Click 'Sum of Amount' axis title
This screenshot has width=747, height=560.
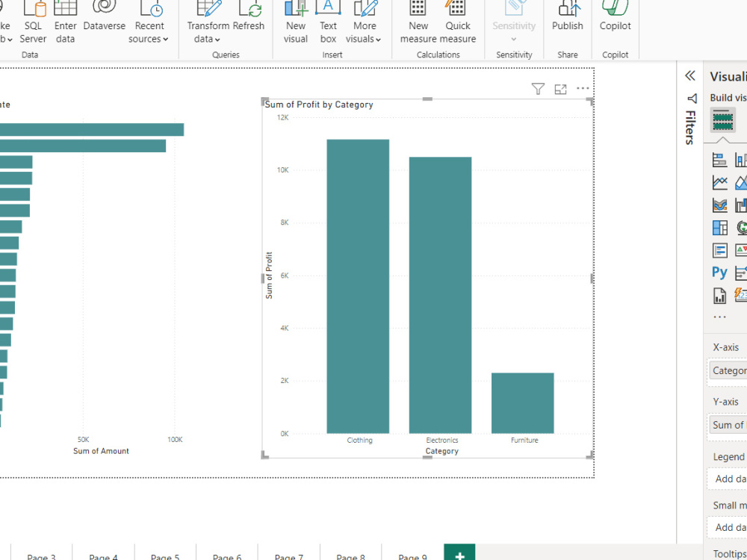[x=101, y=451]
